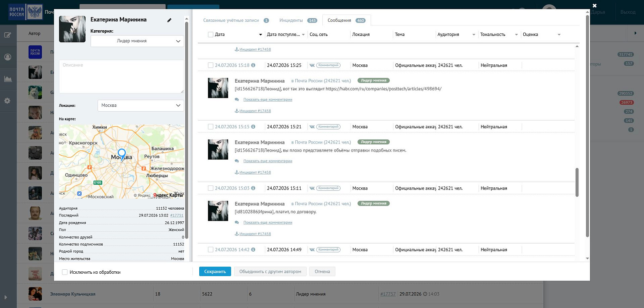The width and height of the screenshot is (644, 308).
Task: Click the comments bubble icon under the habr.com message
Action: point(237,100)
